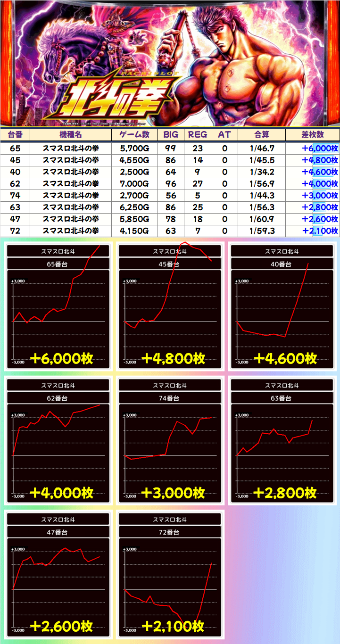The width and height of the screenshot is (340, 644).
Task: Click the +2,100枚 cell in table row 72
Action: [x=320, y=231]
